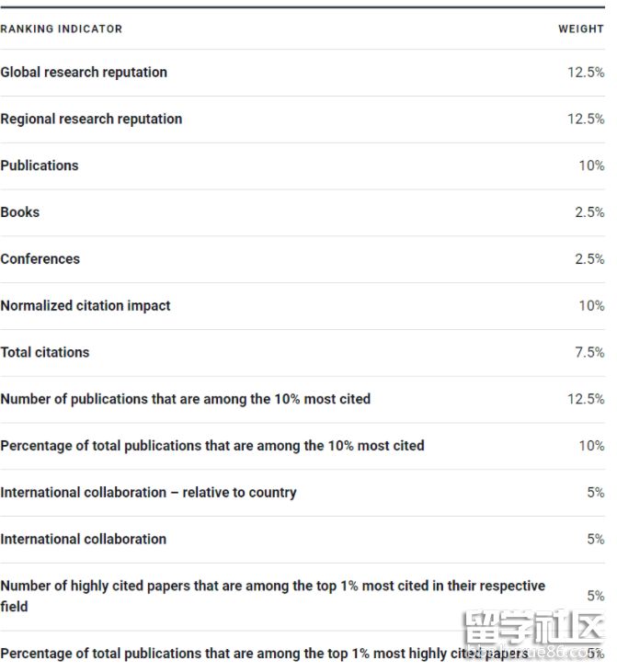Click the 12.5% weight for Global research reputation
The height and width of the screenshot is (672, 617).
pyautogui.click(x=586, y=73)
